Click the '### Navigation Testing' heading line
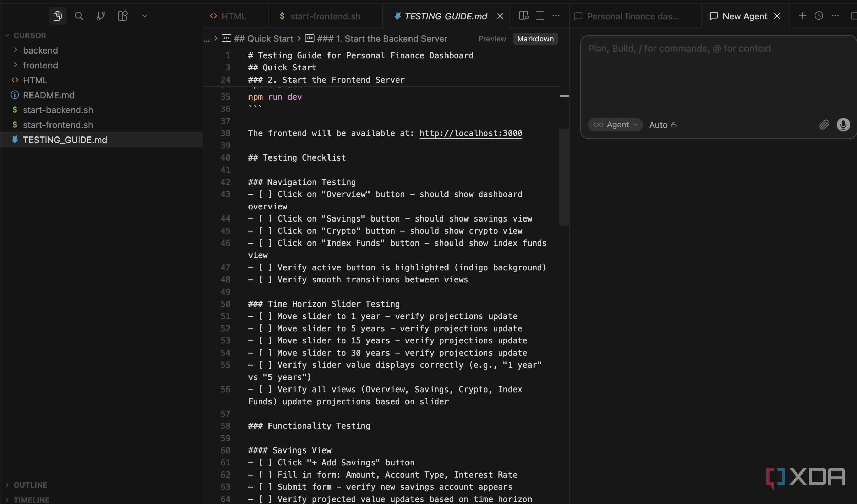The width and height of the screenshot is (857, 504). [x=302, y=182]
